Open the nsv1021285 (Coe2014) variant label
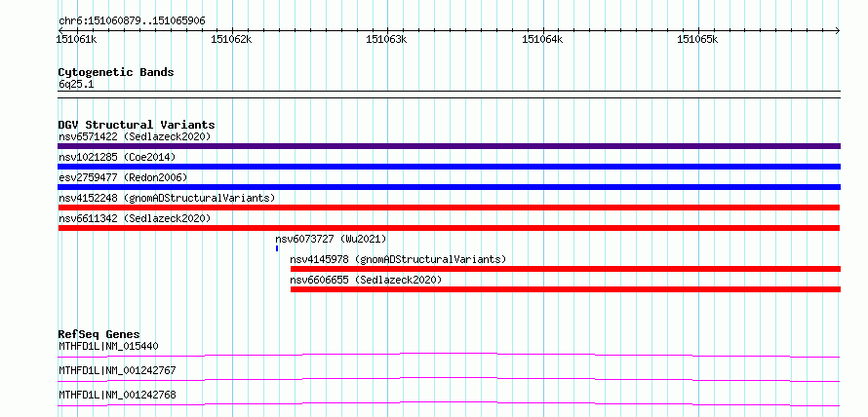Viewport: 868px width, 417px height. [117, 157]
